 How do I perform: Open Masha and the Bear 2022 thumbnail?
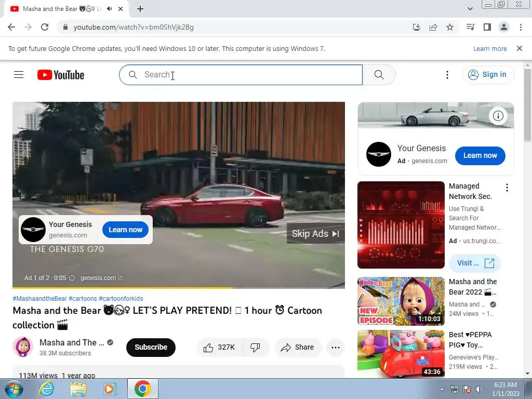click(x=401, y=301)
